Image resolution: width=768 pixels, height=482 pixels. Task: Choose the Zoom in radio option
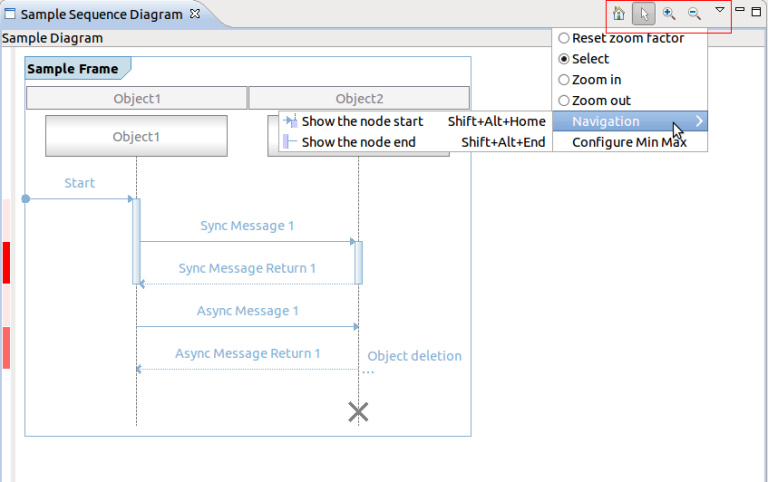564,80
